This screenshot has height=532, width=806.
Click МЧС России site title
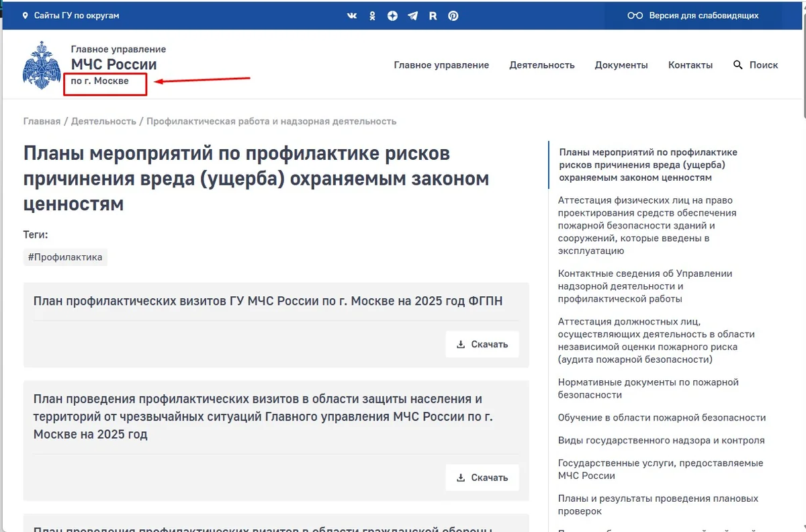pos(114,64)
